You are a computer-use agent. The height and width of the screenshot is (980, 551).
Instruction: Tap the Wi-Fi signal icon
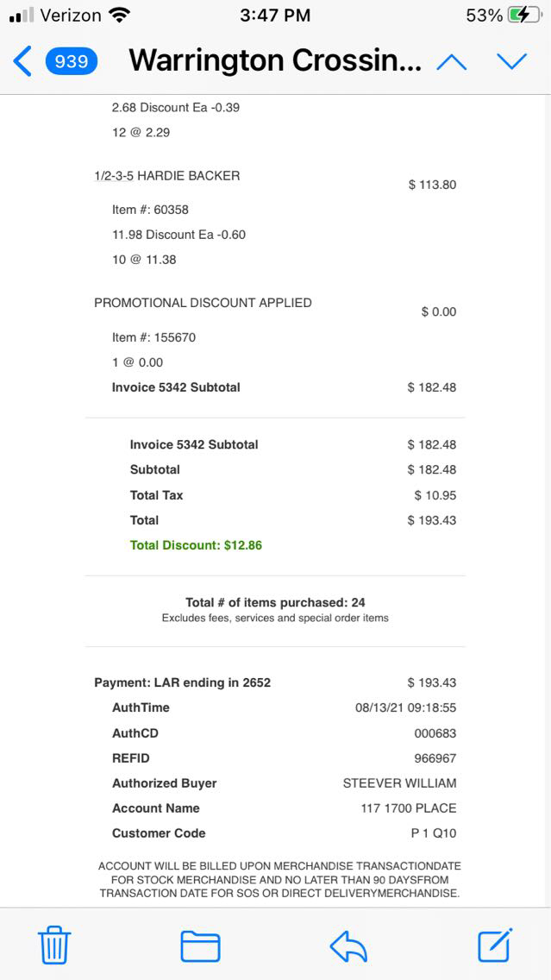tap(120, 16)
